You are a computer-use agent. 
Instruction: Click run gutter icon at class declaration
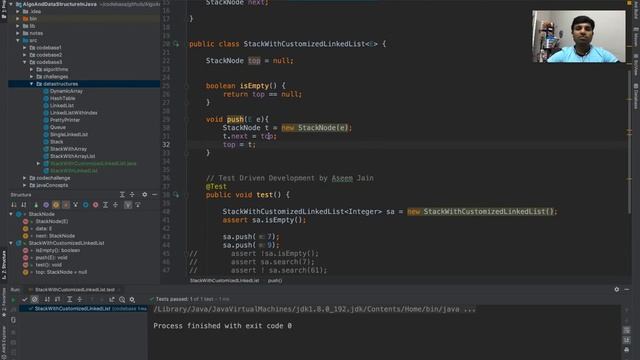(x=176, y=44)
